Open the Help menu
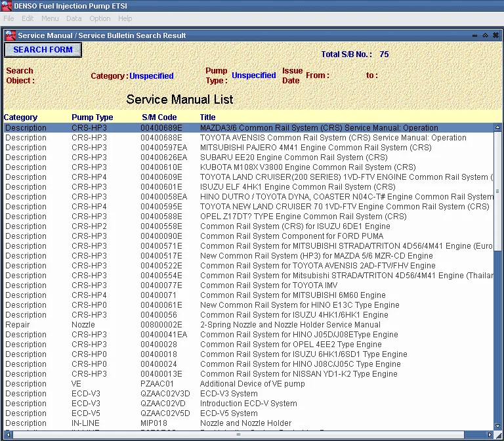Screen dimensions: 504x441 125,18
